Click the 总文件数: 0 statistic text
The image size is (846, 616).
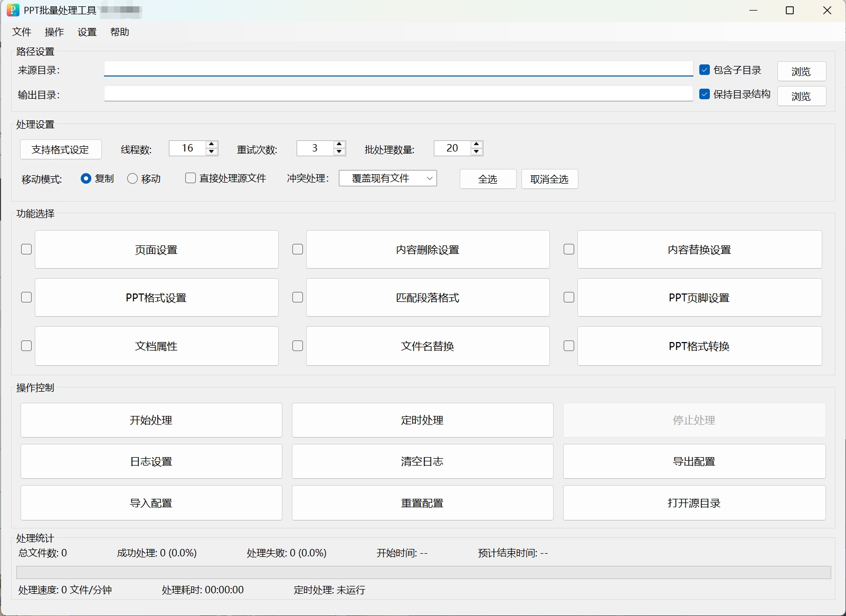43,553
